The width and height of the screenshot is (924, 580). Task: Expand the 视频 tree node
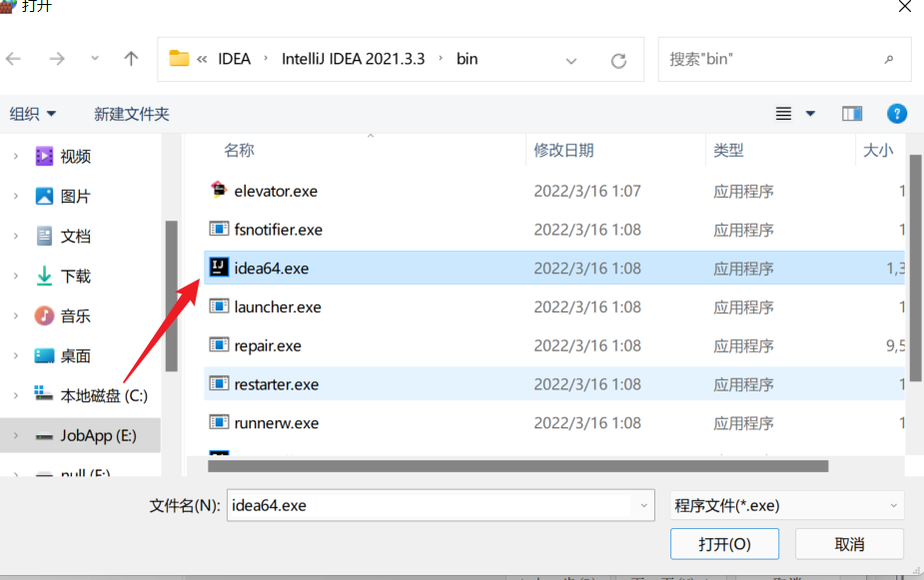click(x=15, y=157)
